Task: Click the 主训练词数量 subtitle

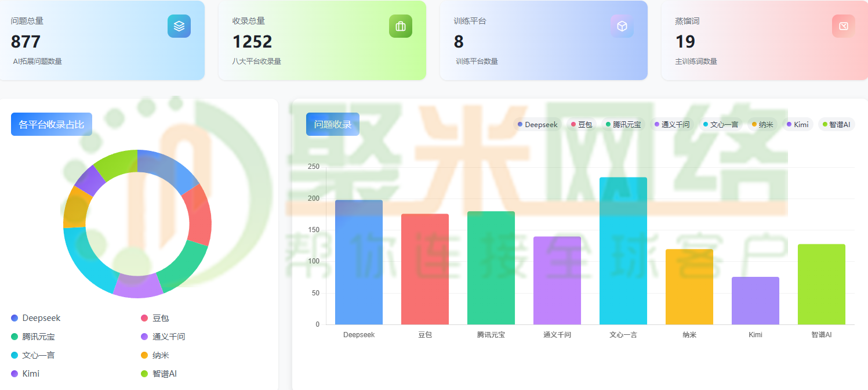Action: pyautogui.click(x=696, y=62)
